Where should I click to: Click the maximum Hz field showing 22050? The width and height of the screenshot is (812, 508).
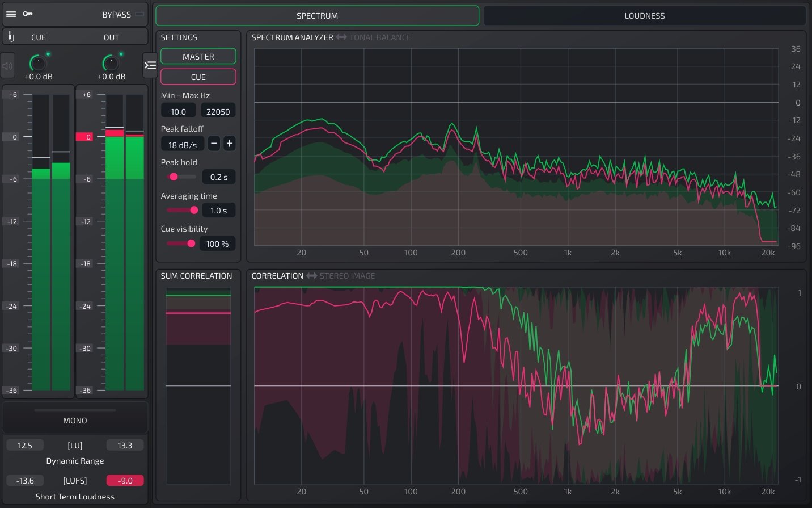tap(218, 112)
